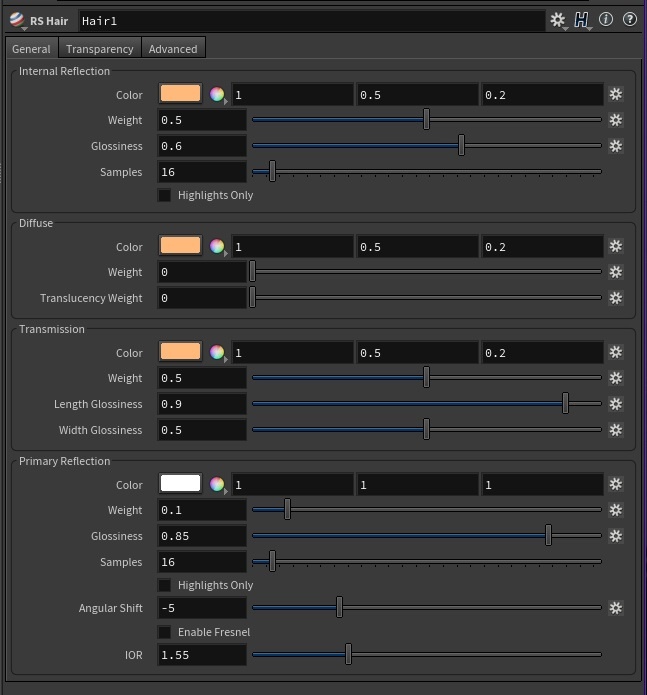Image resolution: width=647 pixels, height=695 pixels.
Task: Click the gear icon beside Diffuse Weight
Action: click(616, 272)
